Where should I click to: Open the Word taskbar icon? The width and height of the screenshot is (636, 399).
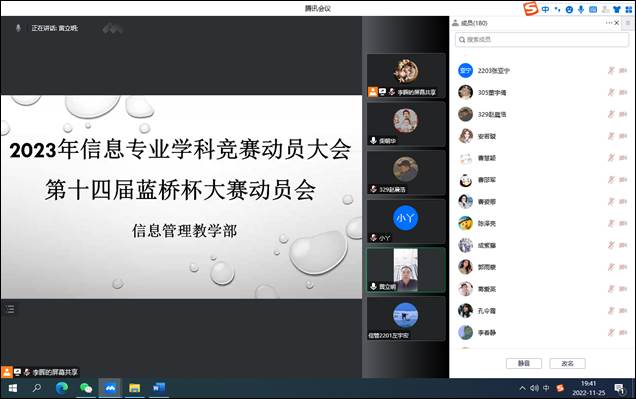[x=159, y=388]
